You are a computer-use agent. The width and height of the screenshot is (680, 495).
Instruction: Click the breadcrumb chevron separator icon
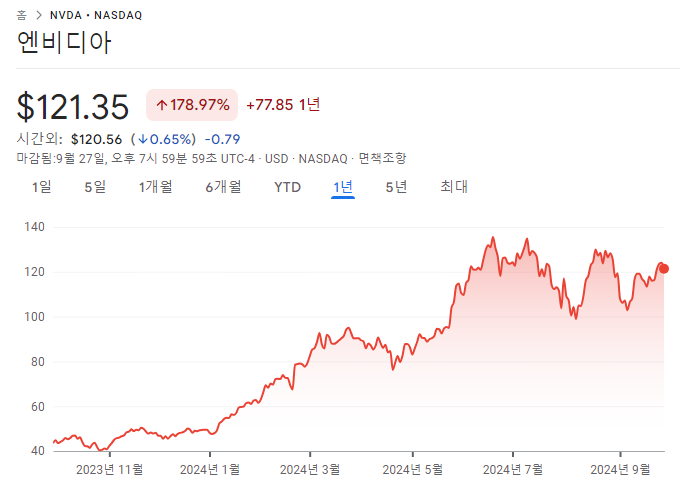click(39, 15)
